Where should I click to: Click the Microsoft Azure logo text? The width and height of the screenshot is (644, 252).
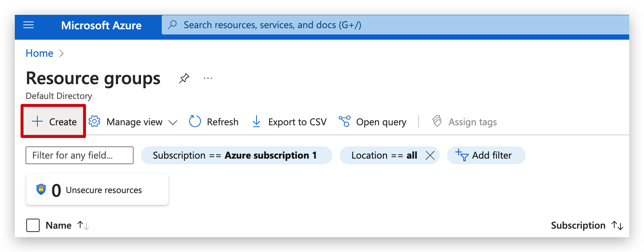101,25
